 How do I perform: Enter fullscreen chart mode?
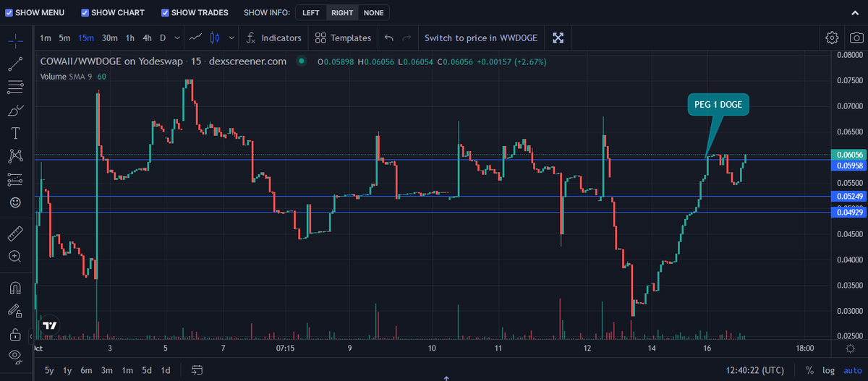558,38
